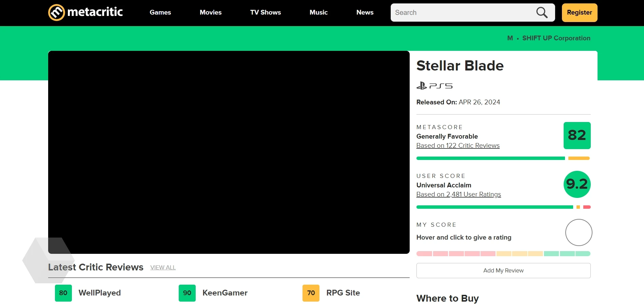Click the user score distribution bar
Screen dimensions: 644x306
503,207
